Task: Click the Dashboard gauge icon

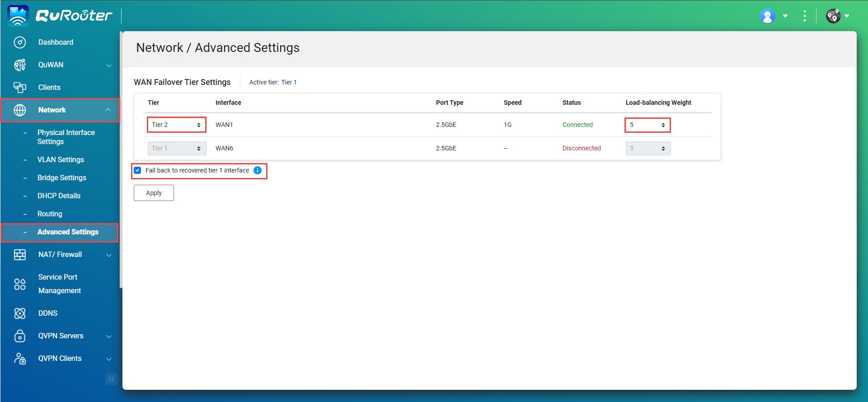Action: [20, 42]
